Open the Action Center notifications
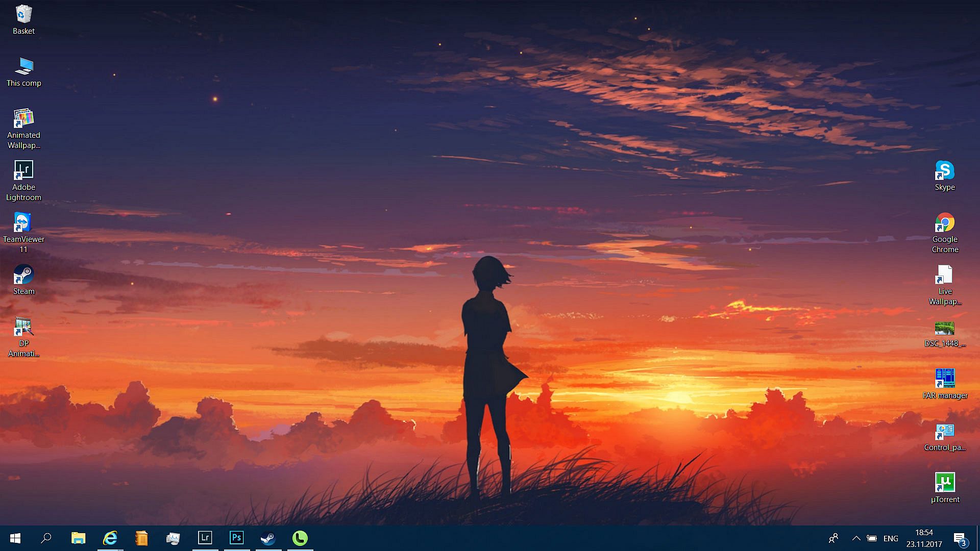980x551 pixels. click(x=959, y=538)
